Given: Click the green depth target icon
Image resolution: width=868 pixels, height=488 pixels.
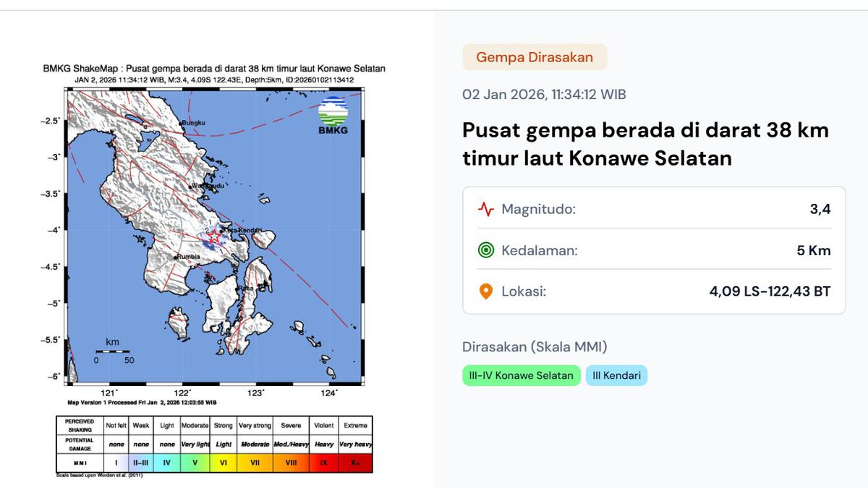Looking at the screenshot, I should click(x=486, y=251).
